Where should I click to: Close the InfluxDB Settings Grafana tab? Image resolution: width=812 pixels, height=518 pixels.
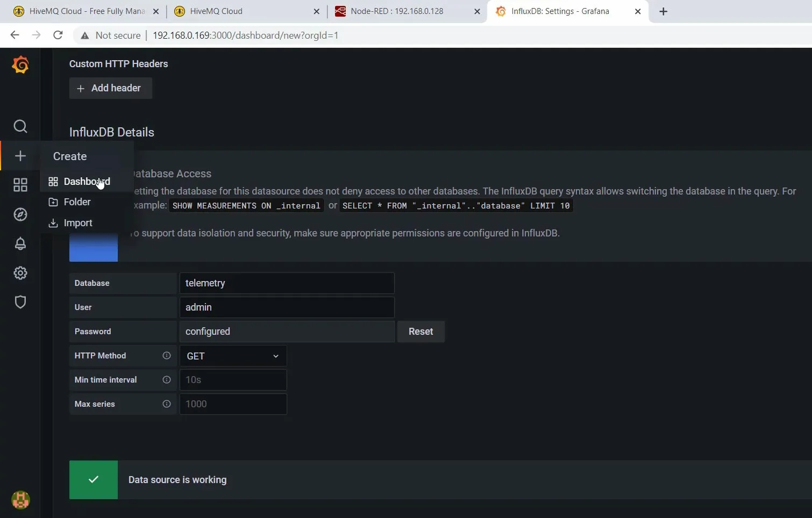(638, 11)
